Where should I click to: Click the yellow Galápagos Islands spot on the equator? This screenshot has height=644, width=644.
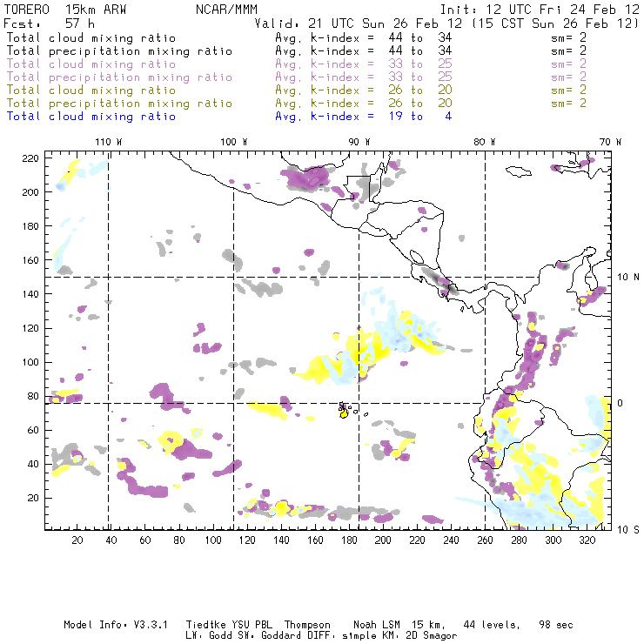click(x=344, y=413)
